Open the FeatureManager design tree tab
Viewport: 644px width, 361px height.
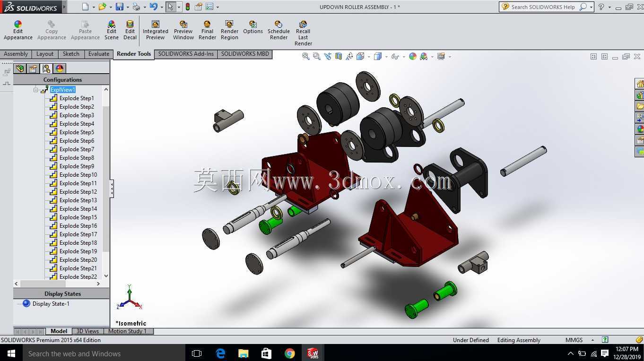tap(20, 69)
